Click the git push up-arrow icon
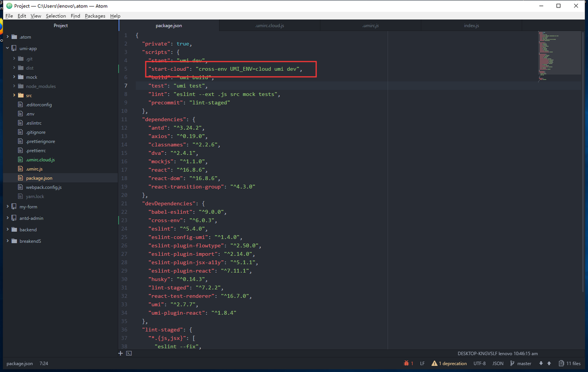The width and height of the screenshot is (588, 372). coord(549,363)
